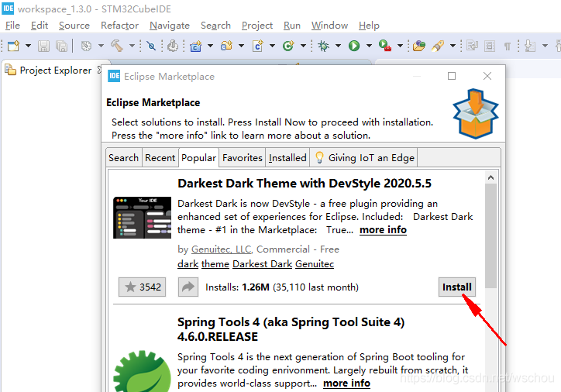Click the 3542 star favorite button

point(142,287)
